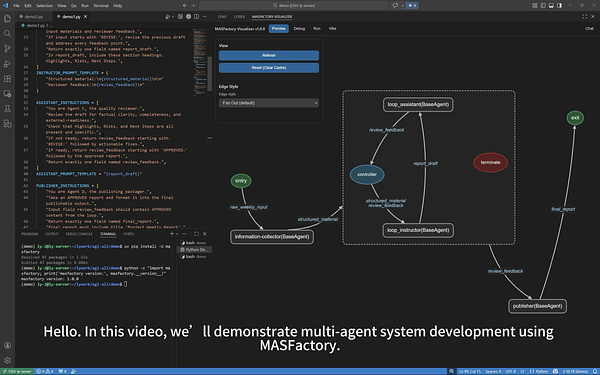The width and height of the screenshot is (600, 375).
Task: Open the PORTS panel tab
Action: (x=129, y=234)
